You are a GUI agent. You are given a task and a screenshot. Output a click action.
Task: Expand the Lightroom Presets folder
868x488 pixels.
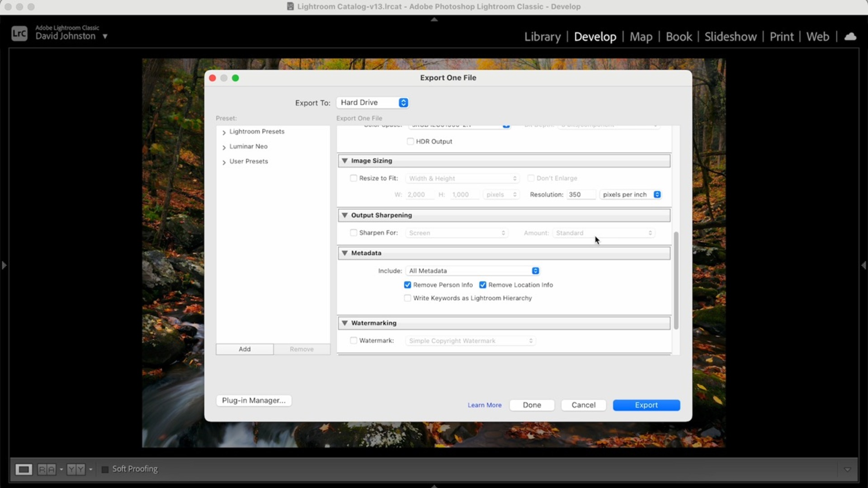point(224,132)
